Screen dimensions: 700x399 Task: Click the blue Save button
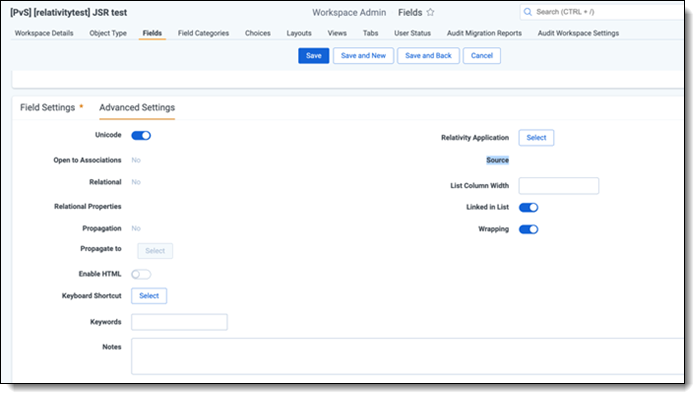click(313, 56)
